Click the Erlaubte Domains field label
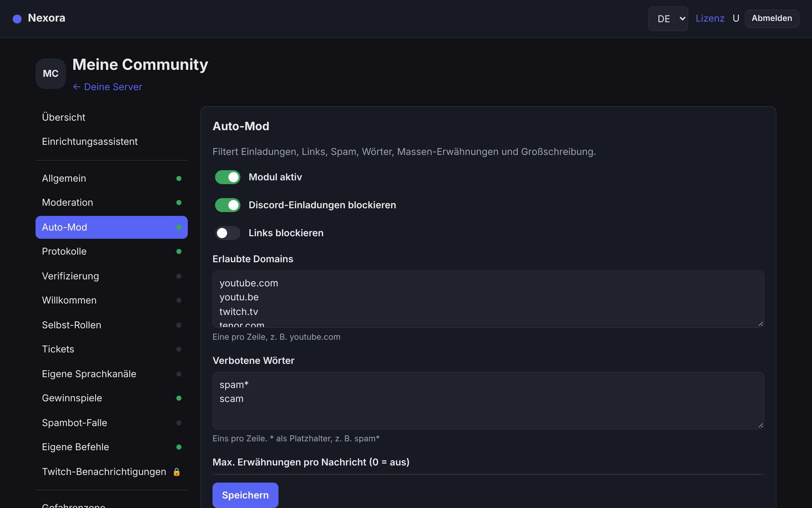 tap(253, 259)
